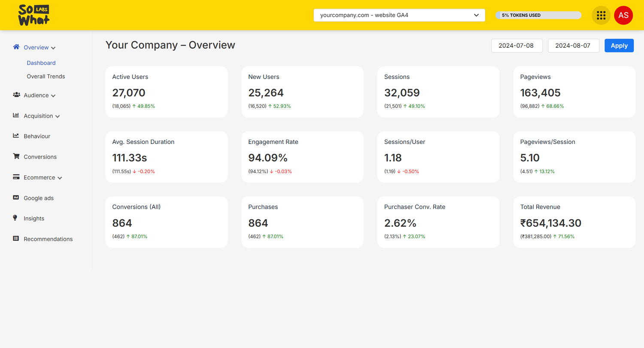The height and width of the screenshot is (348, 644).
Task: Click the 52.93% New Users change
Action: click(x=279, y=106)
